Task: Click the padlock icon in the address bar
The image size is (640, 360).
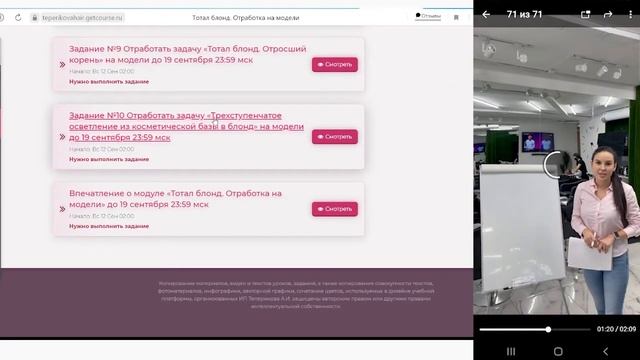Action: tap(35, 18)
